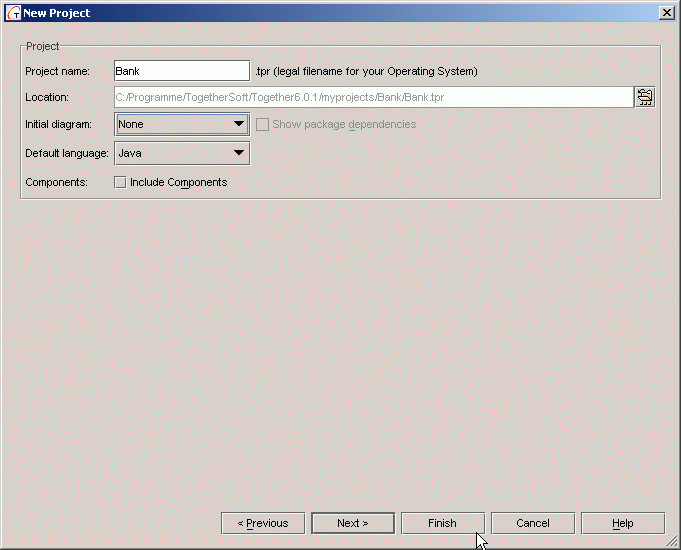681x550 pixels.
Task: Open Help for this dialog
Action: [622, 523]
